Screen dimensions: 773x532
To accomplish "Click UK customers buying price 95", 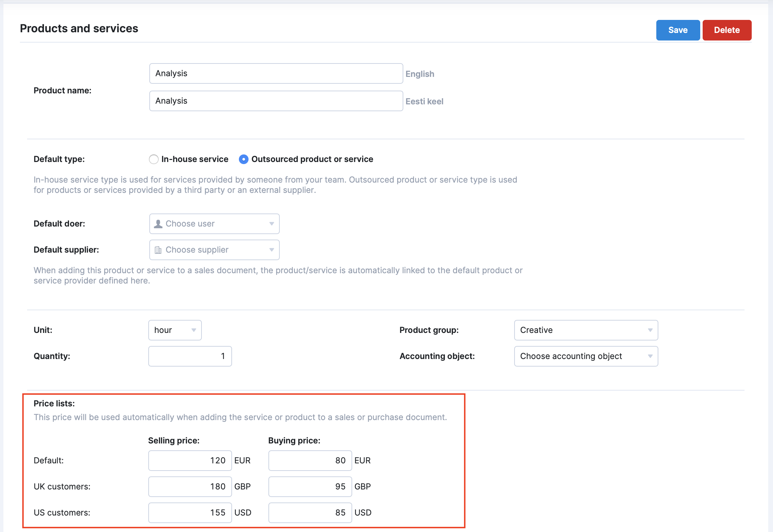I will point(310,487).
